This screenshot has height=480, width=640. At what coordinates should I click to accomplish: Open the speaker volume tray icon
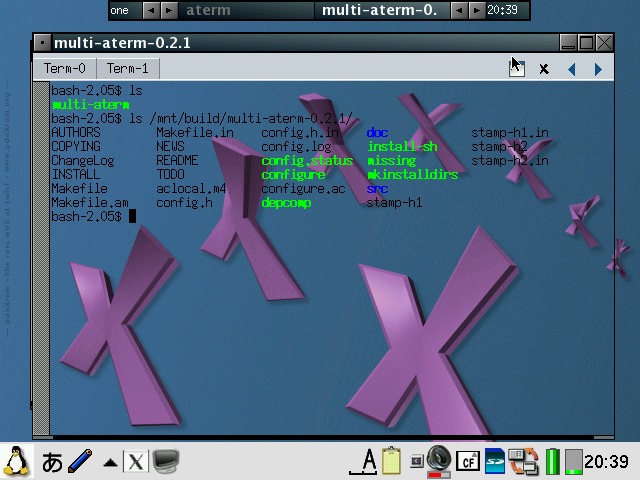[438, 461]
